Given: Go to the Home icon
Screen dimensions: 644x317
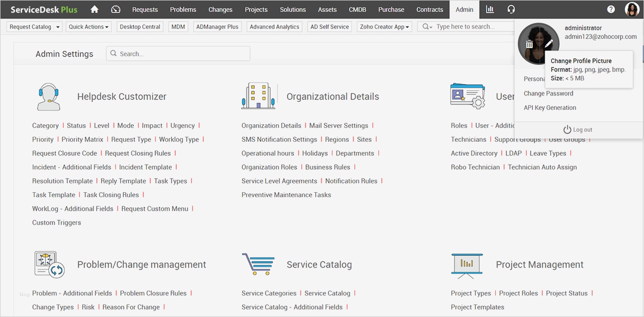Looking at the screenshot, I should 94,9.
